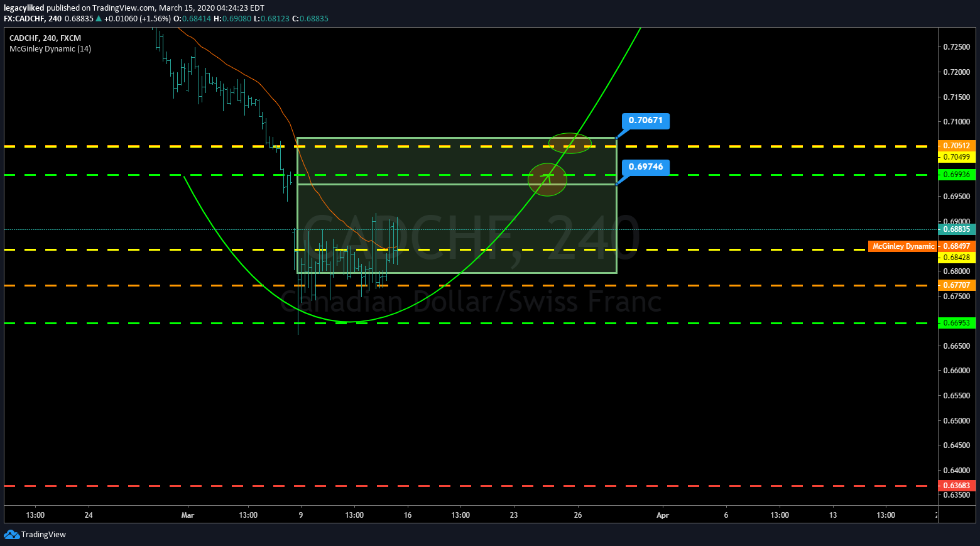The height and width of the screenshot is (546, 980).
Task: Click the 0.65000 tick on price axis
Action: (x=956, y=421)
